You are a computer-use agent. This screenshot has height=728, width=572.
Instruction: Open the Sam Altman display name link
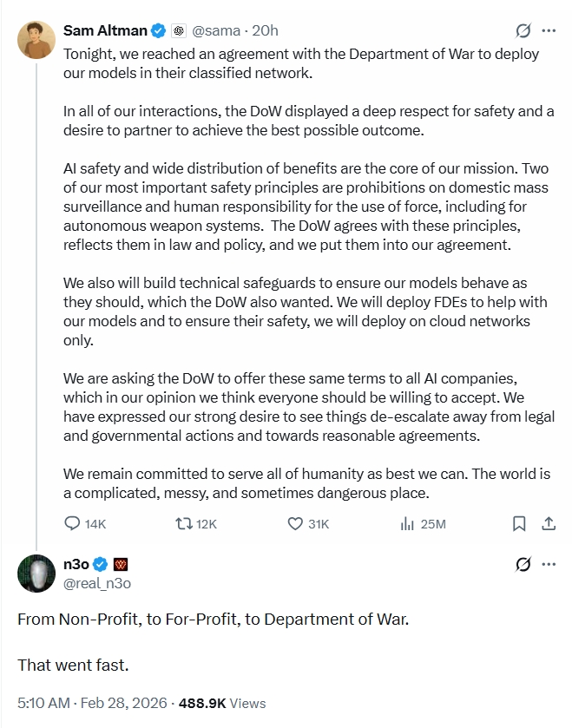[104, 31]
